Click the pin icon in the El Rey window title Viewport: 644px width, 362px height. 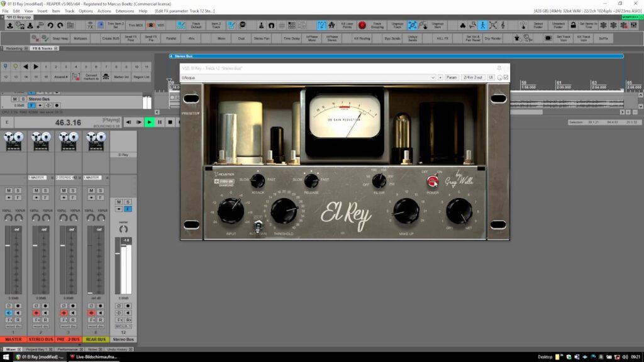[x=499, y=68]
